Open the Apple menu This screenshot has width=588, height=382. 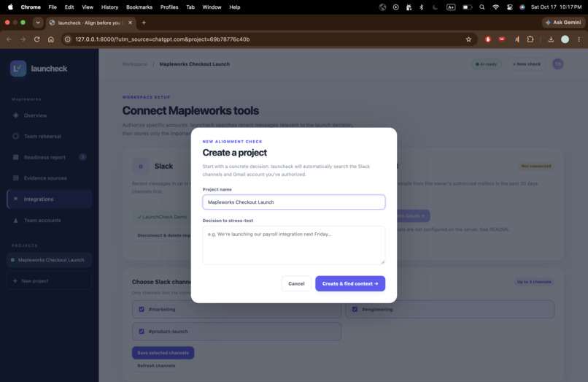[10, 7]
